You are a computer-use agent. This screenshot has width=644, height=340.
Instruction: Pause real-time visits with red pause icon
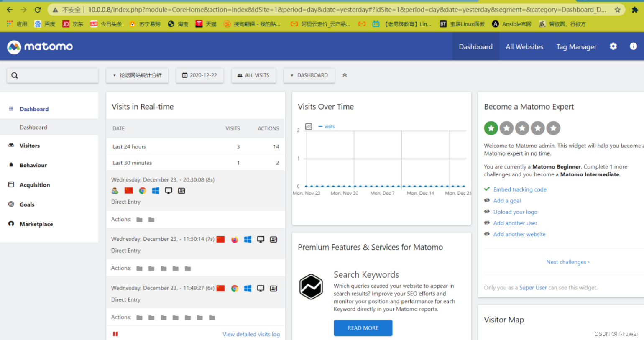click(x=115, y=334)
